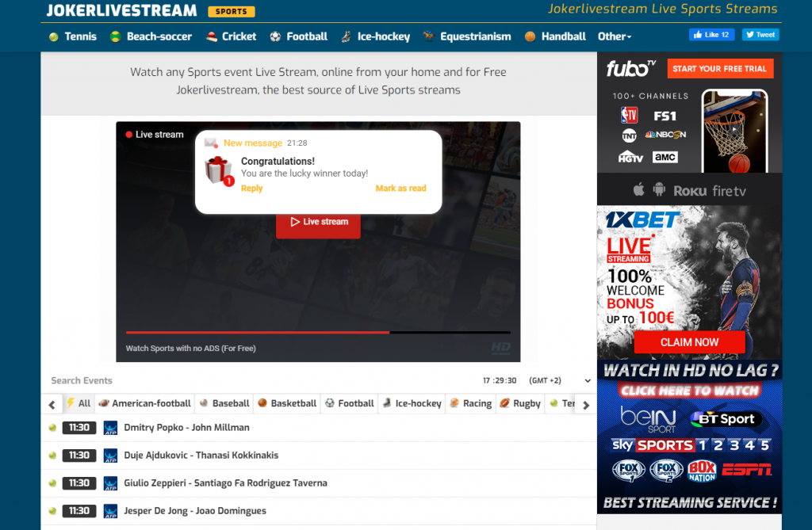Click the Racing filter icon
Viewport: 812px width, 530px height.
click(454, 403)
